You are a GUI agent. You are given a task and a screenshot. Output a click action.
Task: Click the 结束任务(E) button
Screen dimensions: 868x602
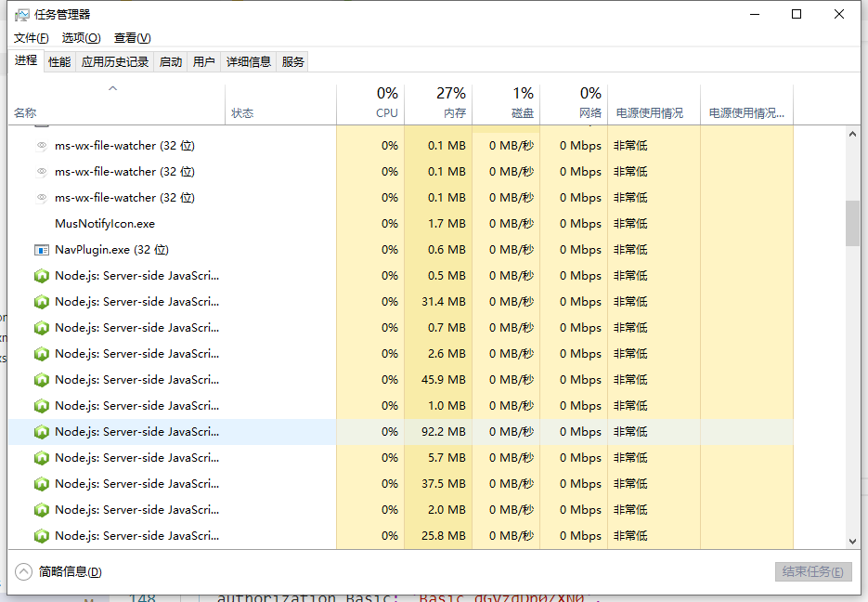point(813,571)
